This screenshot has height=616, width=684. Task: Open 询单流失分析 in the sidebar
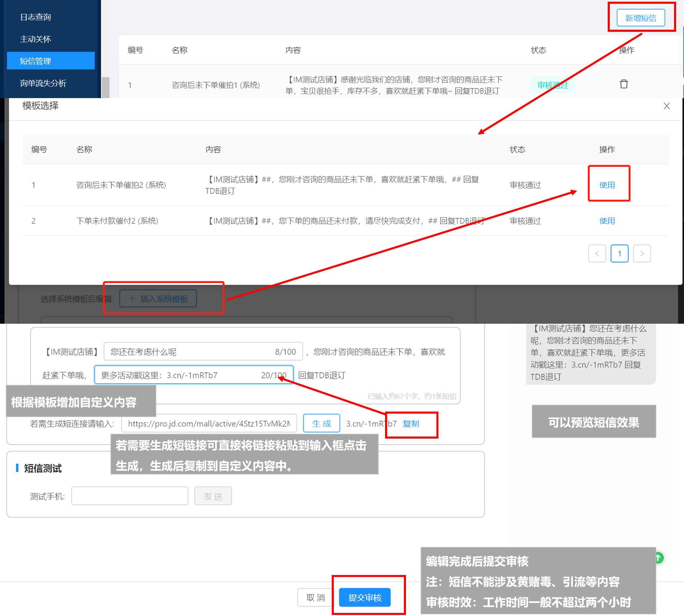[x=43, y=83]
